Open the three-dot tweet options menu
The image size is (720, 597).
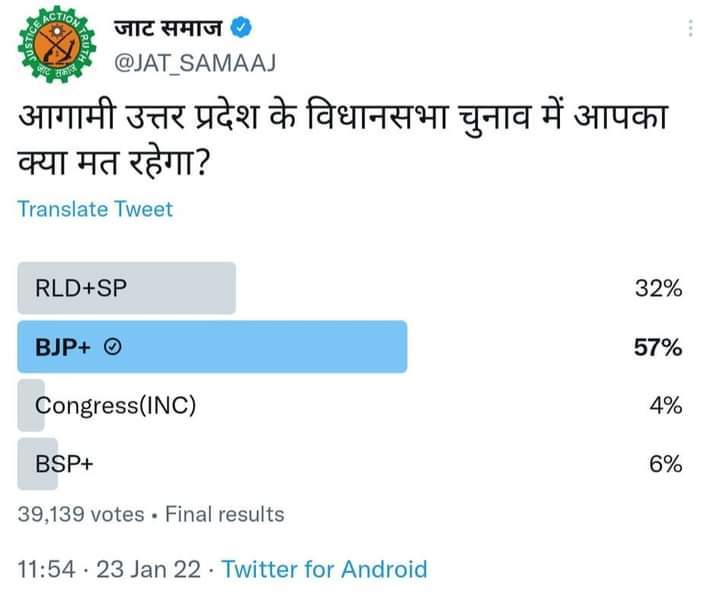[690, 28]
